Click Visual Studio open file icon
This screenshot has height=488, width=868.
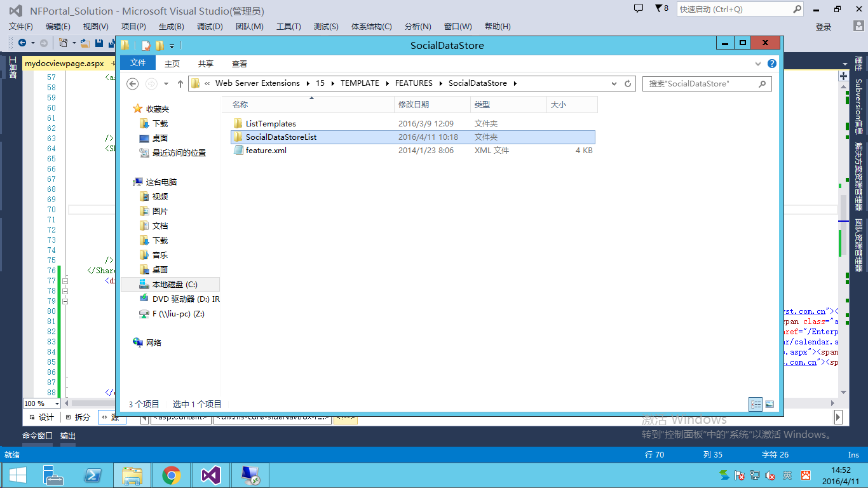tap(85, 43)
